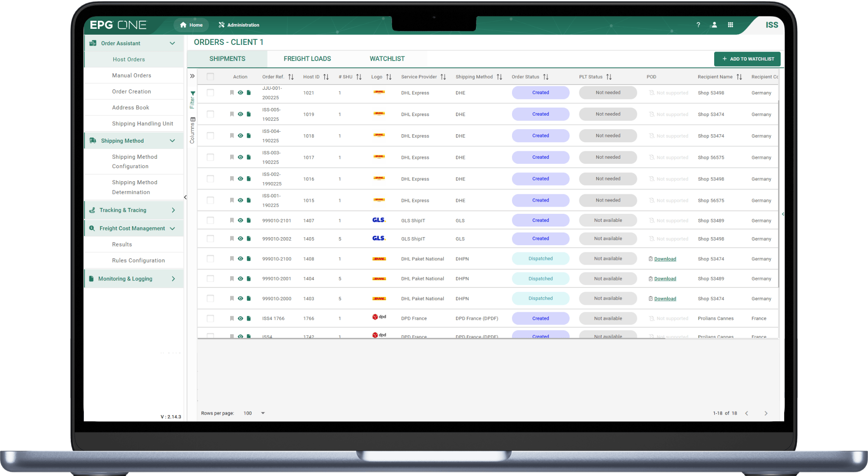Open document for order JJU-001-200225

pyautogui.click(x=249, y=93)
